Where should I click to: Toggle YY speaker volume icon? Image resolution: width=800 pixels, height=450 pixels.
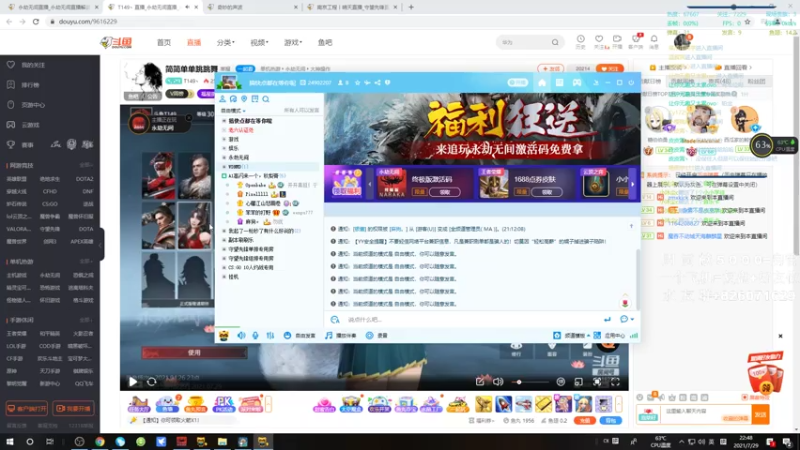click(241, 335)
